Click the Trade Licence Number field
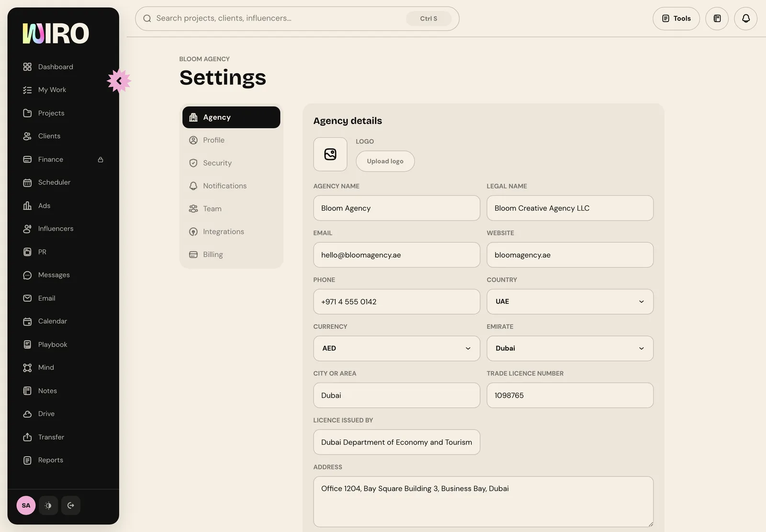This screenshot has height=532, width=766. [570, 396]
